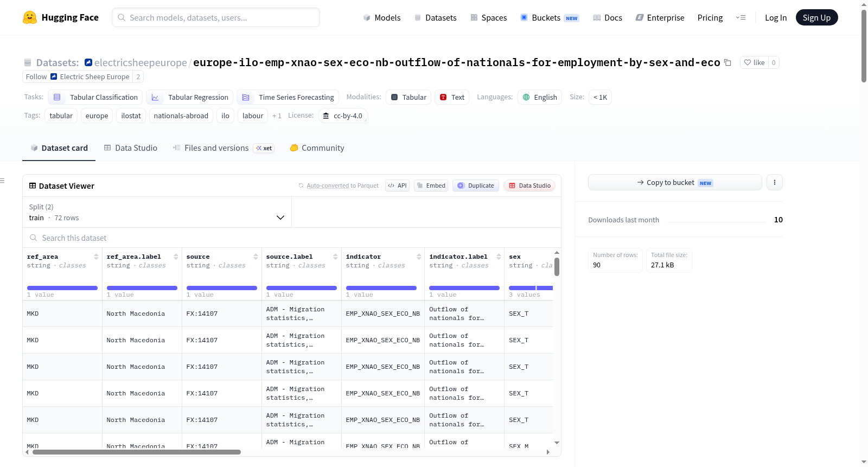This screenshot has width=868, height=467.
Task: Go to Models in top navigation
Action: pos(382,17)
